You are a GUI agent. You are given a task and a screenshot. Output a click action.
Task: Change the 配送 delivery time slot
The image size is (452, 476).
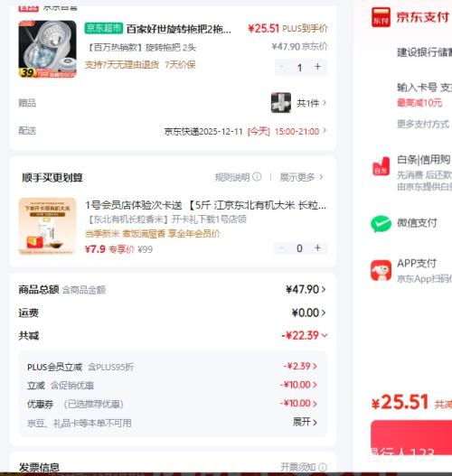coord(245,131)
